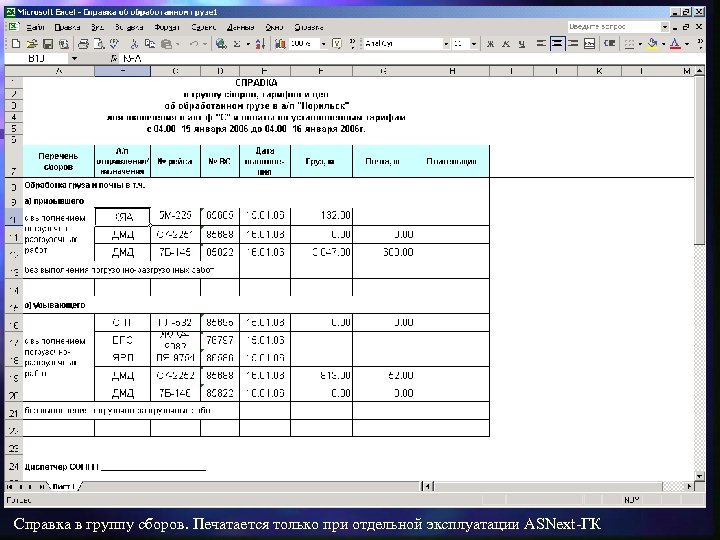Open the font size dropdown
The height and width of the screenshot is (540, 720).
pyautogui.click(x=474, y=44)
